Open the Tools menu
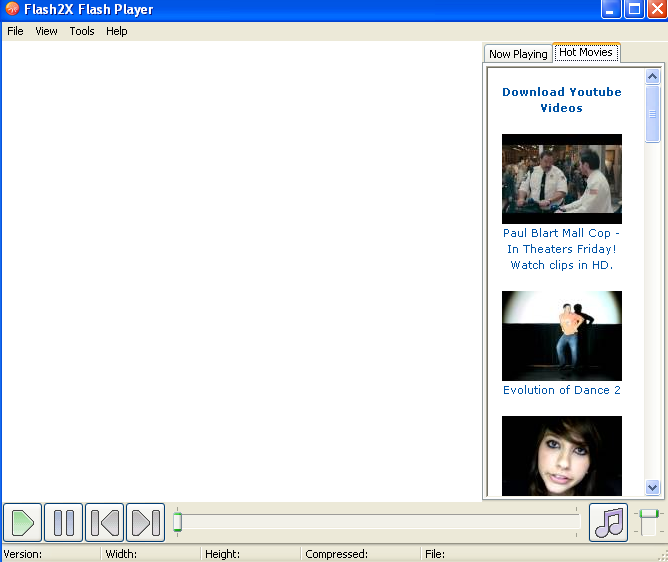Image resolution: width=668 pixels, height=562 pixels. point(82,31)
